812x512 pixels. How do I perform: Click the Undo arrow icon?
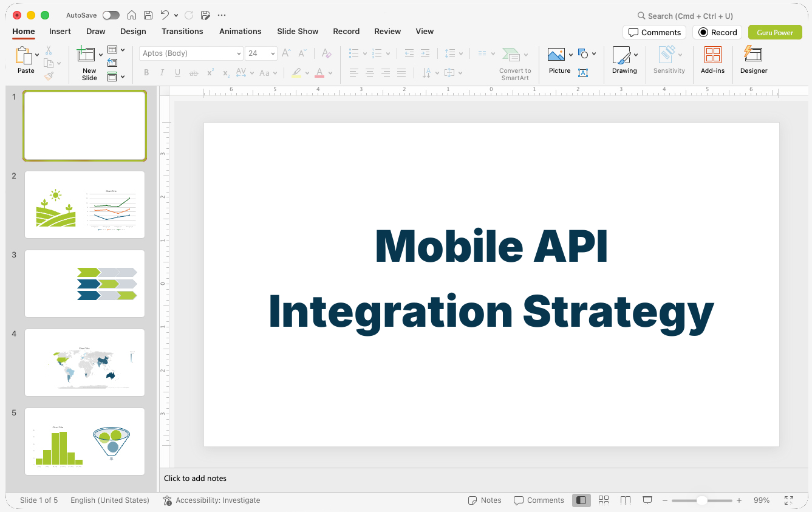pos(165,15)
